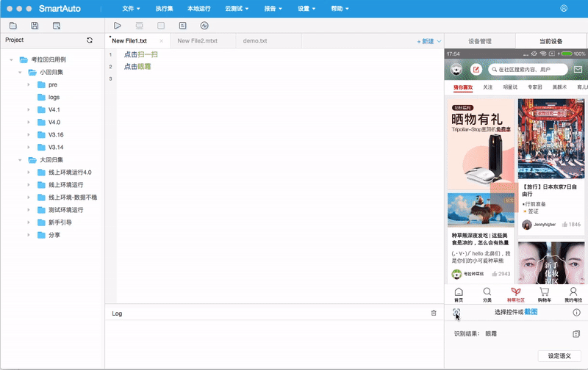This screenshot has width=588, height=370.
Task: Open the 设置 menu
Action: [x=306, y=8]
